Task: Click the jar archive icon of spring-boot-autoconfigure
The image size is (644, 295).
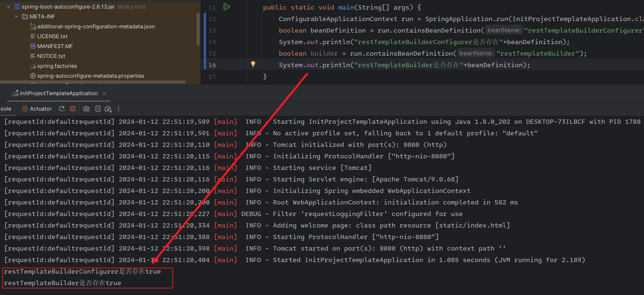Action: tap(17, 7)
